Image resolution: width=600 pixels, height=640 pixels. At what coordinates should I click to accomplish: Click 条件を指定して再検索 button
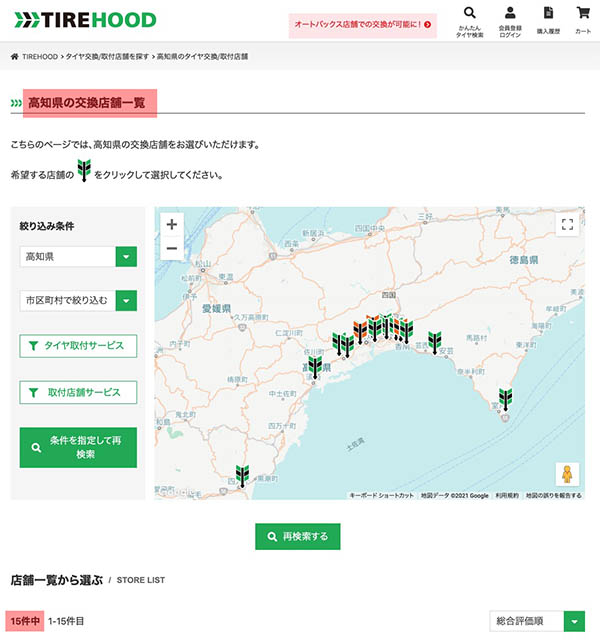pos(78,447)
